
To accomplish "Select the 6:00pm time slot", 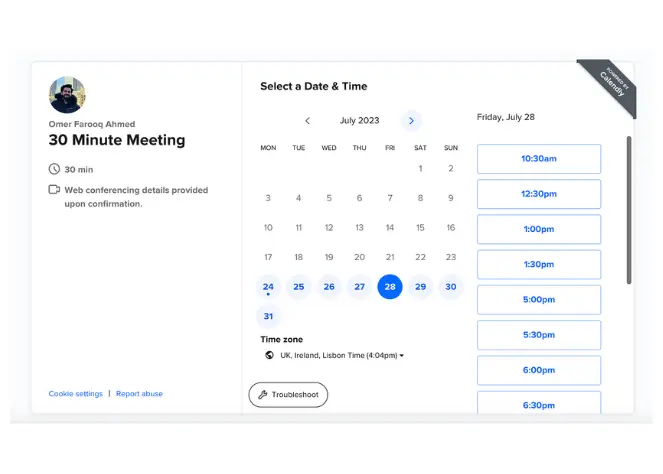I will (x=539, y=370).
